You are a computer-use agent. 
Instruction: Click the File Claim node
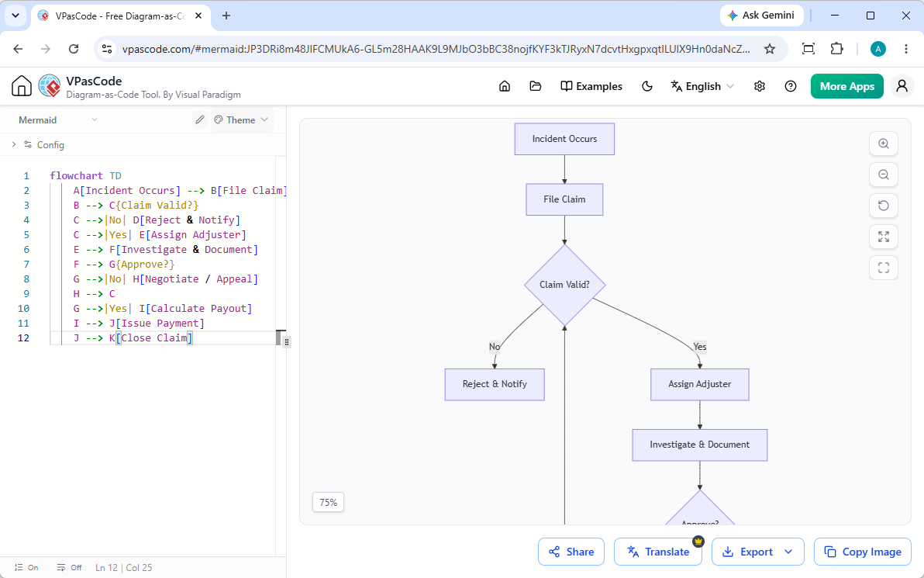coord(564,199)
